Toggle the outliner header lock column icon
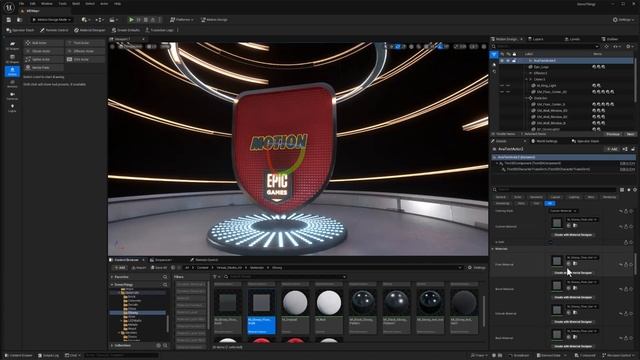640x360 pixels. coord(514,54)
